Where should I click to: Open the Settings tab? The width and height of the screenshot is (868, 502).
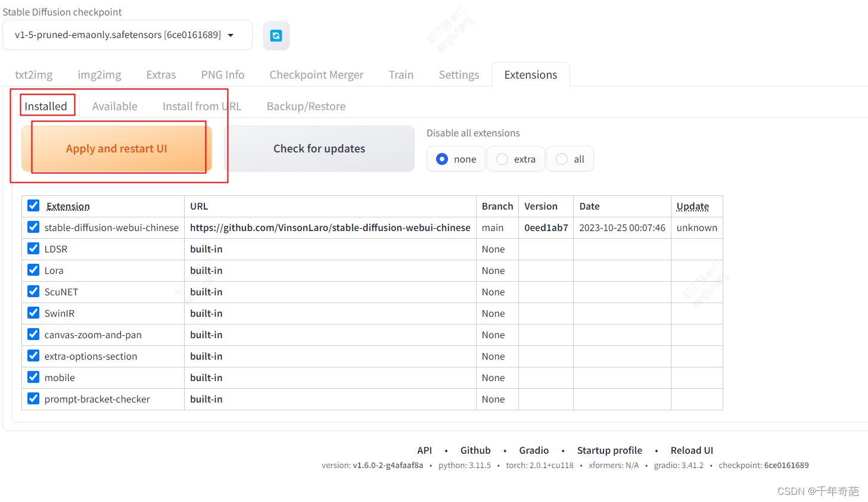tap(459, 74)
